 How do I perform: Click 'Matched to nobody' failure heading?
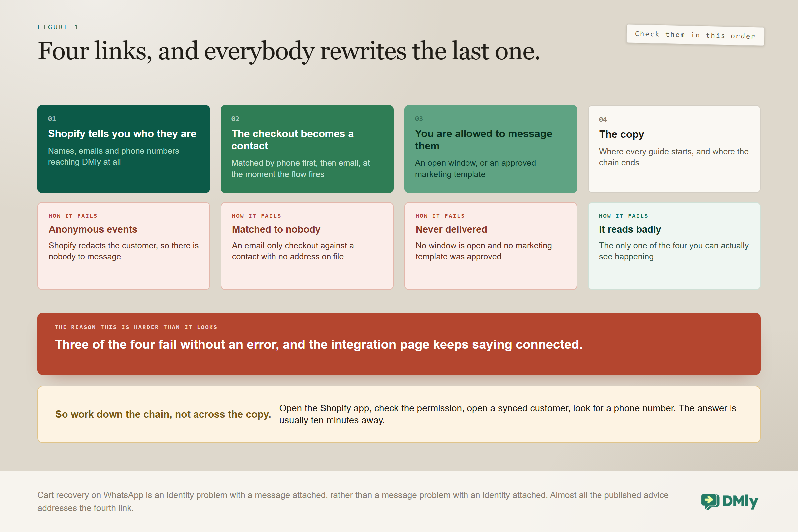(x=276, y=230)
